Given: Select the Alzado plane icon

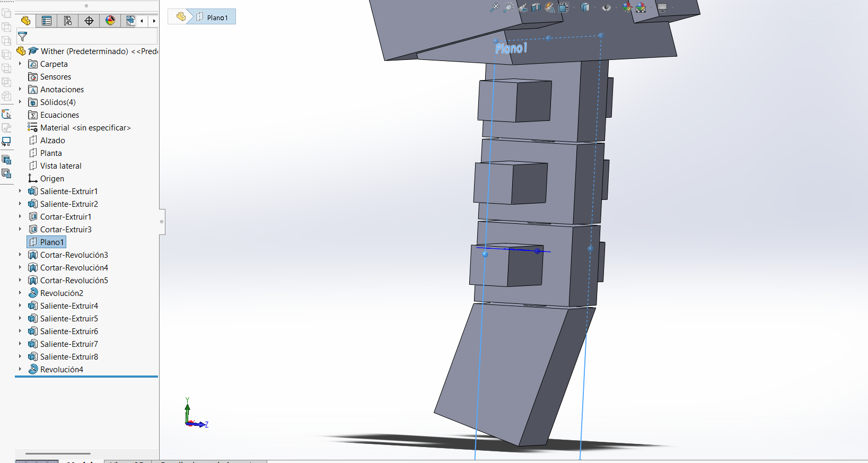Looking at the screenshot, I should click(x=33, y=140).
